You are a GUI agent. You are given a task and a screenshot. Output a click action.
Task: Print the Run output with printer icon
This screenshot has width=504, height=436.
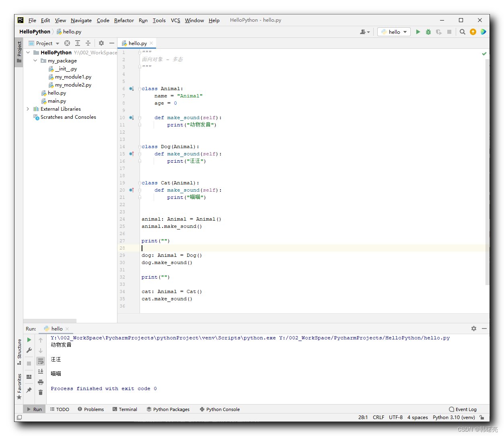(41, 382)
